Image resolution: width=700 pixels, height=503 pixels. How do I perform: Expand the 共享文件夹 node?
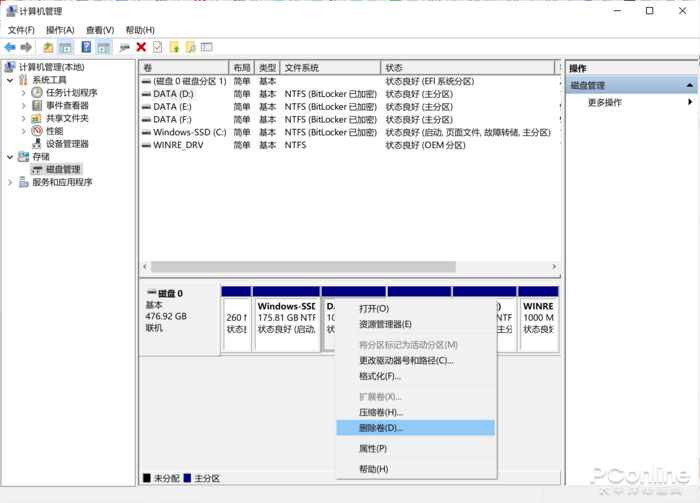pos(23,118)
